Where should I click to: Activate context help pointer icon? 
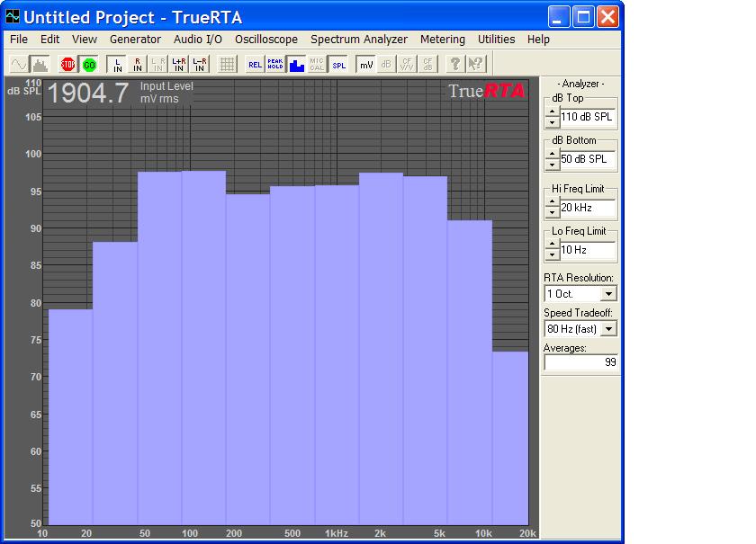coord(476,64)
